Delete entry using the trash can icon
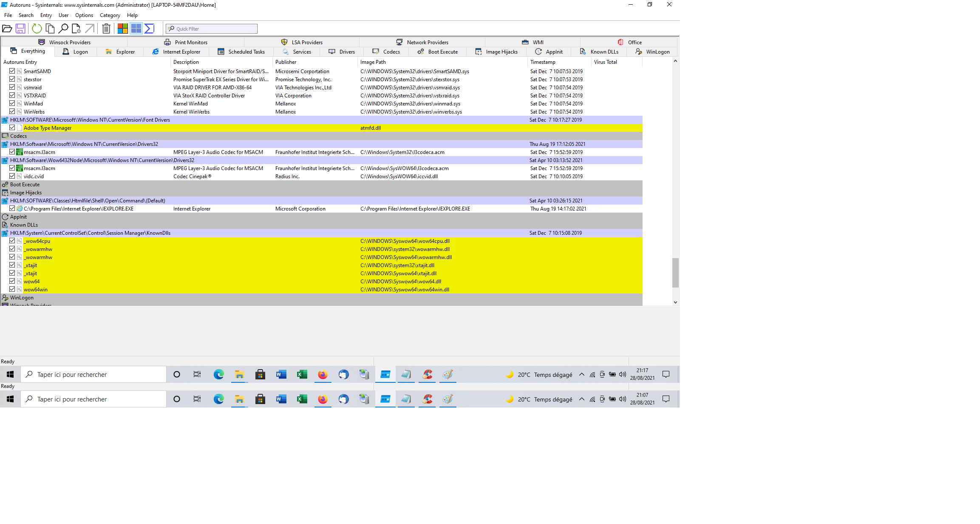 click(x=106, y=28)
